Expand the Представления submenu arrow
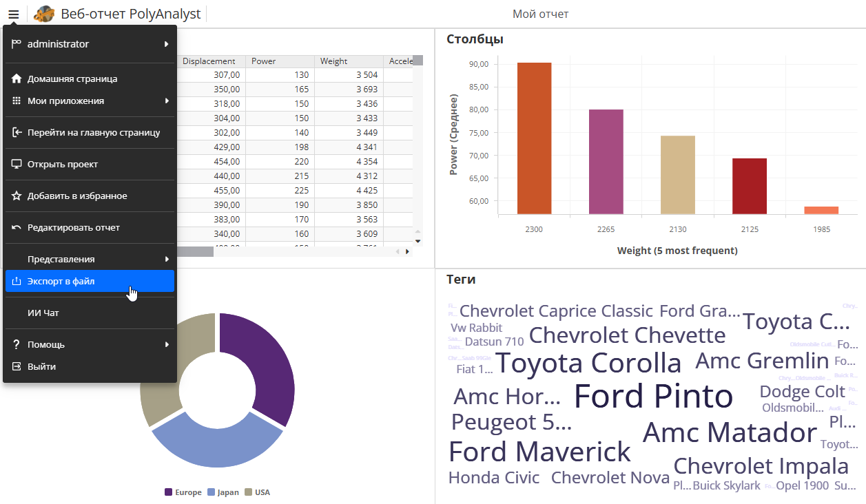Screen dimensions: 866x504 click(167, 259)
